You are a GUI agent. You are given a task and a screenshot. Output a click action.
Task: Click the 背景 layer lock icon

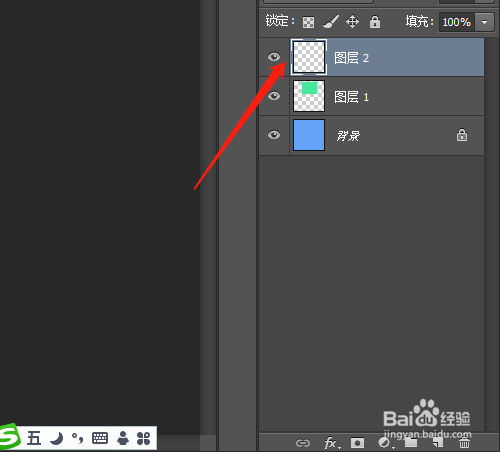pos(462,135)
